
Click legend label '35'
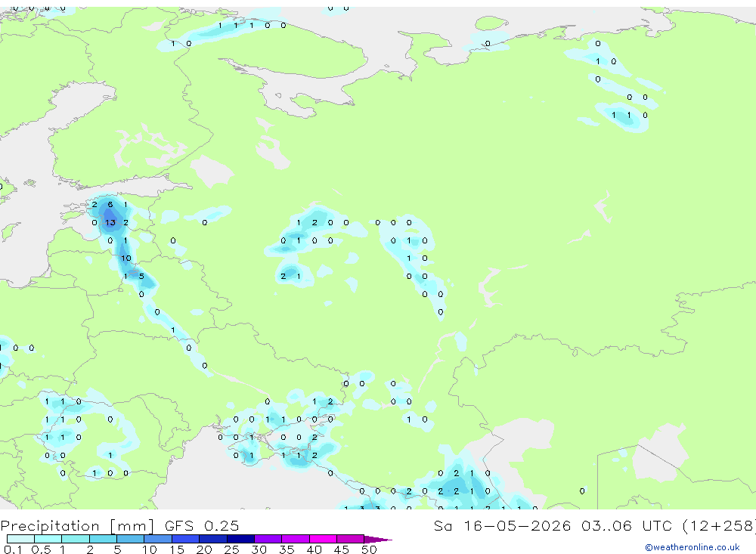click(x=287, y=549)
